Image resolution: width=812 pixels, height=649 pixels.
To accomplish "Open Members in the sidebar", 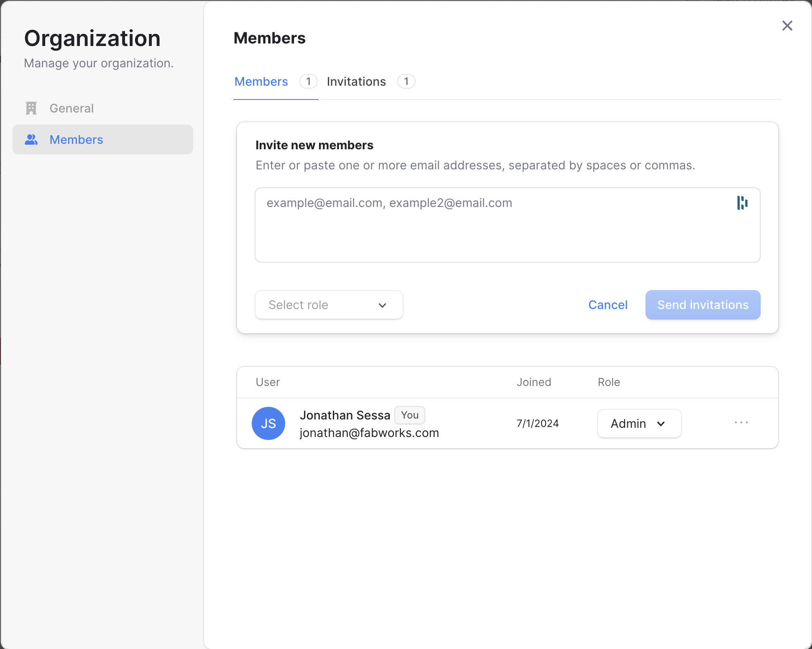I will pos(76,140).
